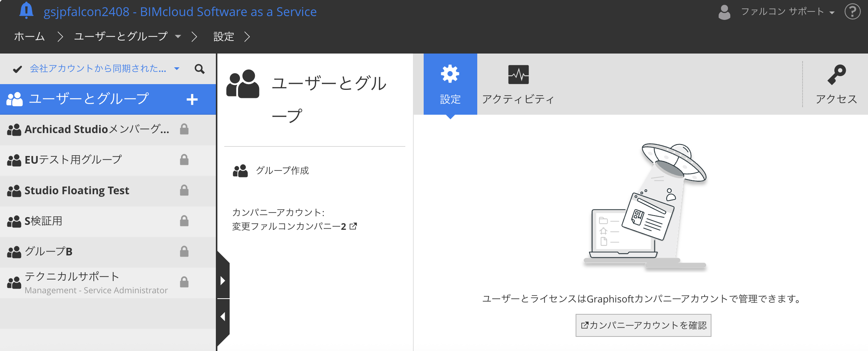Select Studio Floating Test group

[108, 191]
